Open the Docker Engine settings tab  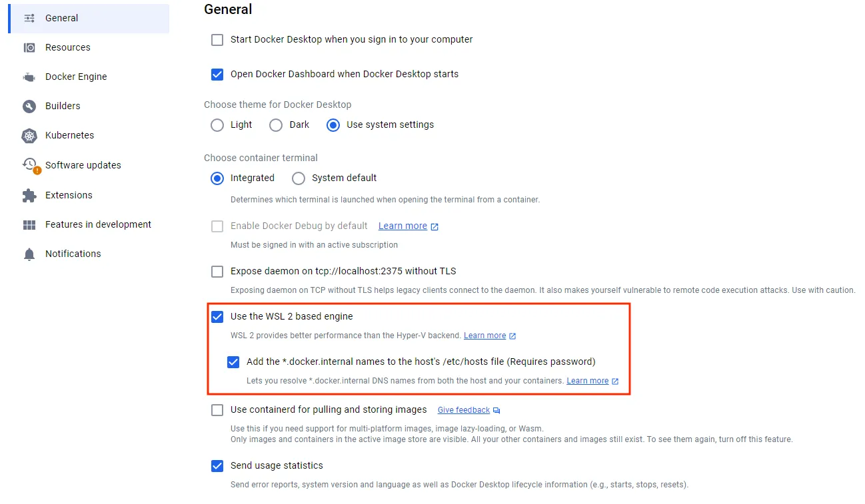(x=76, y=77)
